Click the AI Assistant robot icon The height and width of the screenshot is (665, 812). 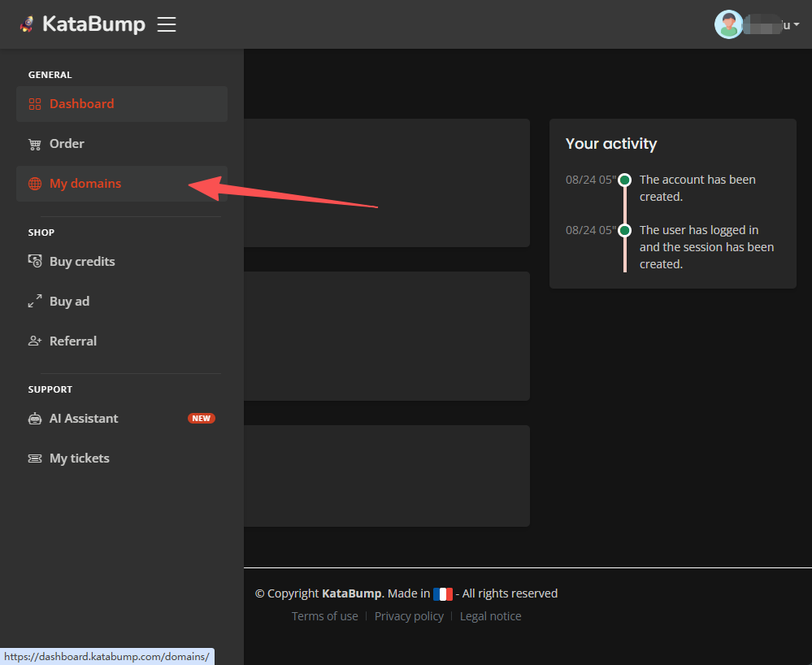35,419
